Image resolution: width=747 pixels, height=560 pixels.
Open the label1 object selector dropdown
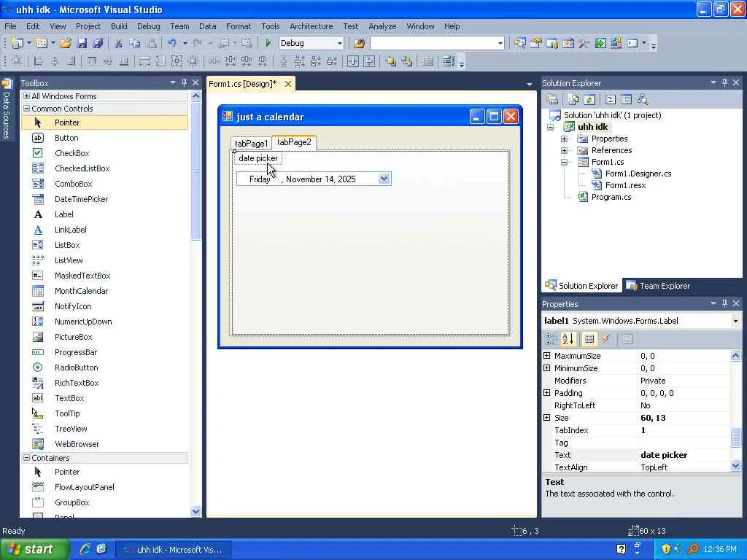pos(735,321)
